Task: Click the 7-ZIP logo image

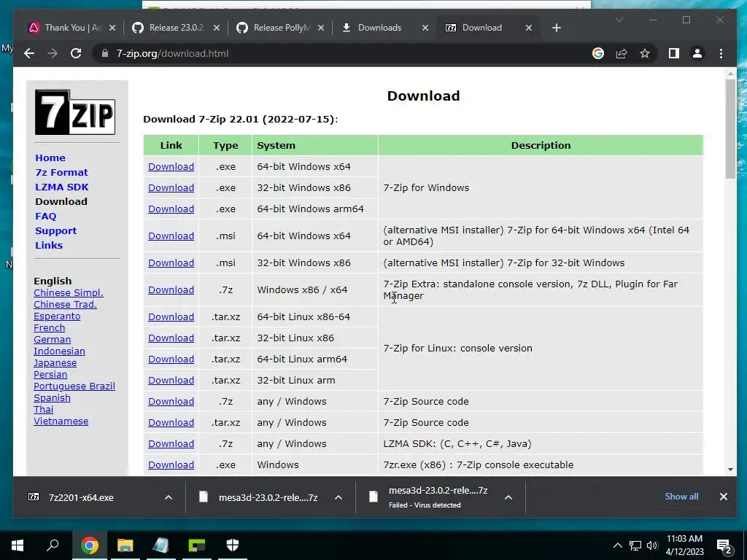Action: click(75, 112)
